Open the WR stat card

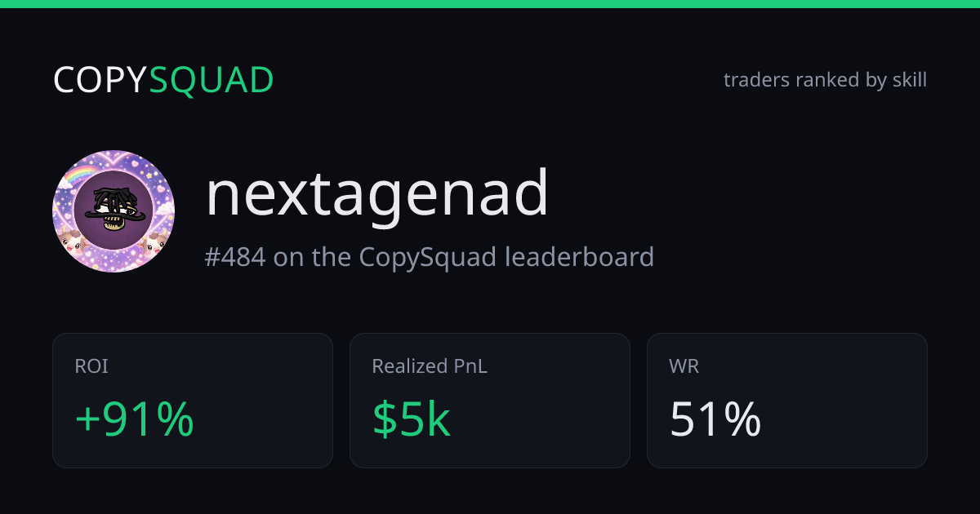787,401
